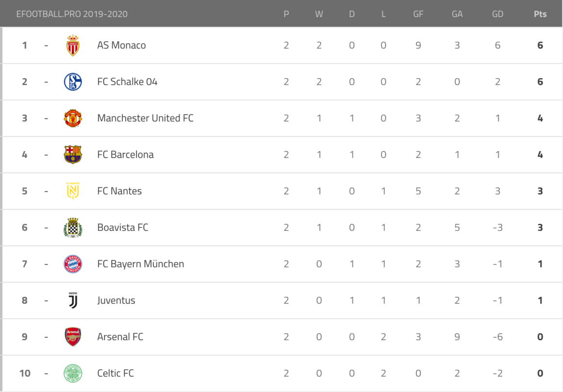
Task: Select the FC Bayern München logo
Action: pyautogui.click(x=73, y=264)
